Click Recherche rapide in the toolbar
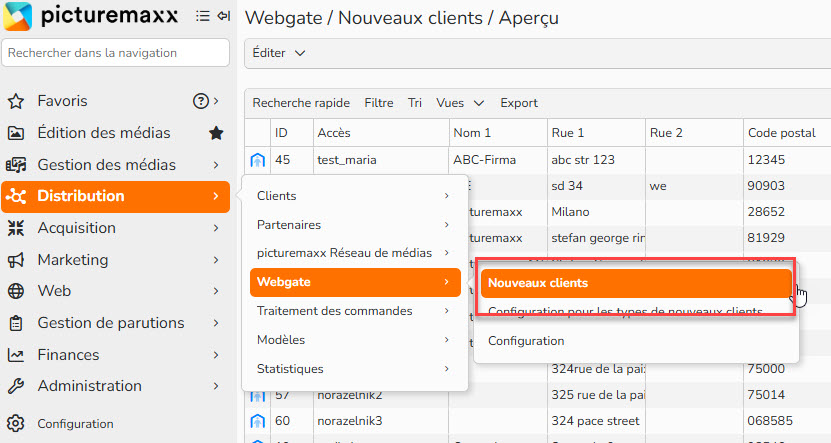The height and width of the screenshot is (443, 831). (x=301, y=103)
